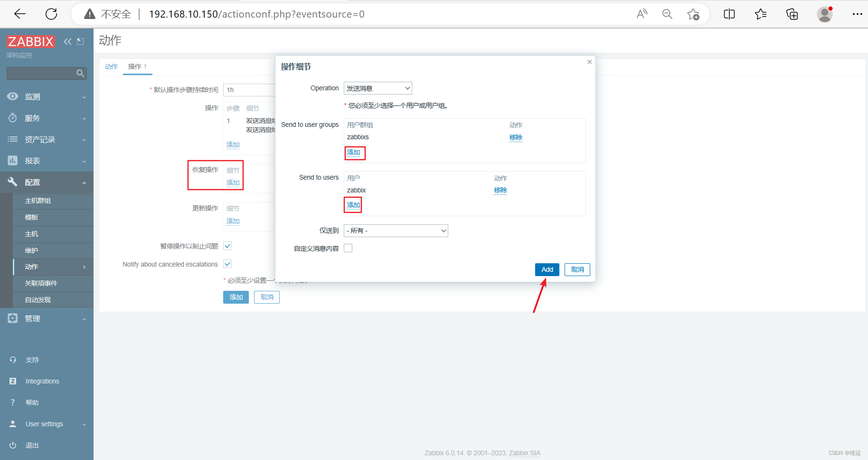This screenshot has width=868, height=460.
Task: Toggle the 暂停操作以制止问题 checkbox
Action: pyautogui.click(x=227, y=246)
